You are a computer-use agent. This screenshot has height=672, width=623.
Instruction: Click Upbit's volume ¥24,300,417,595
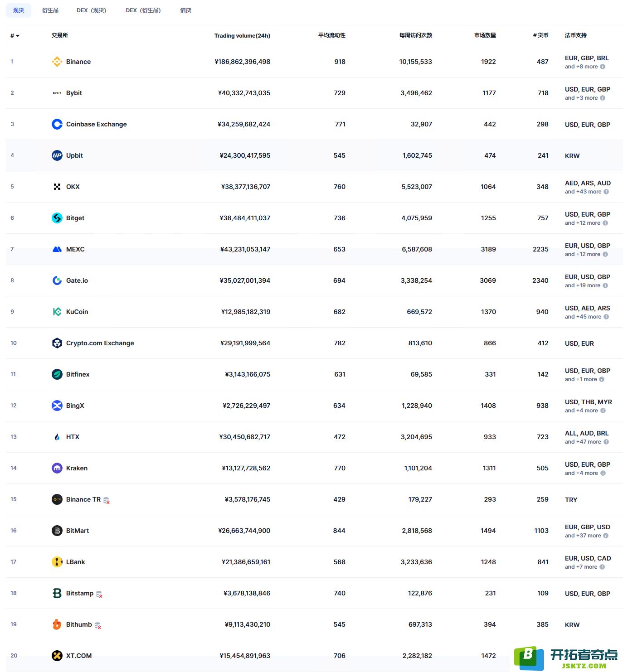[x=245, y=155]
